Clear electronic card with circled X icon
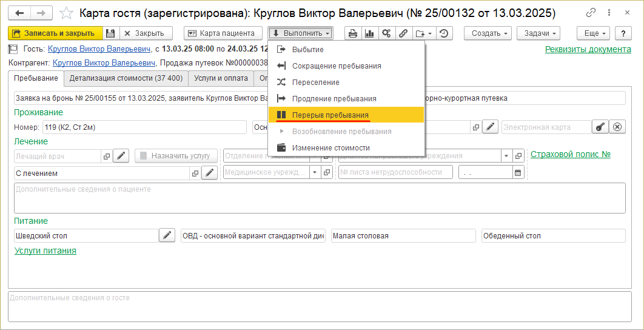The height and width of the screenshot is (330, 644). click(617, 127)
